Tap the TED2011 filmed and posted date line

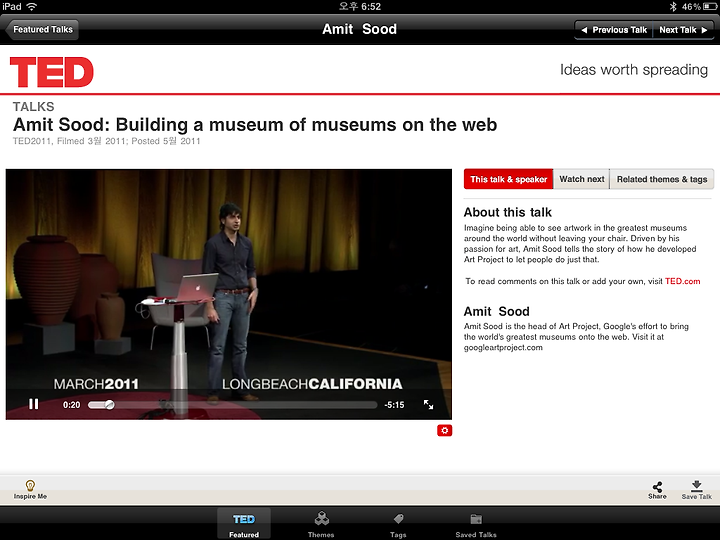[x=107, y=141]
